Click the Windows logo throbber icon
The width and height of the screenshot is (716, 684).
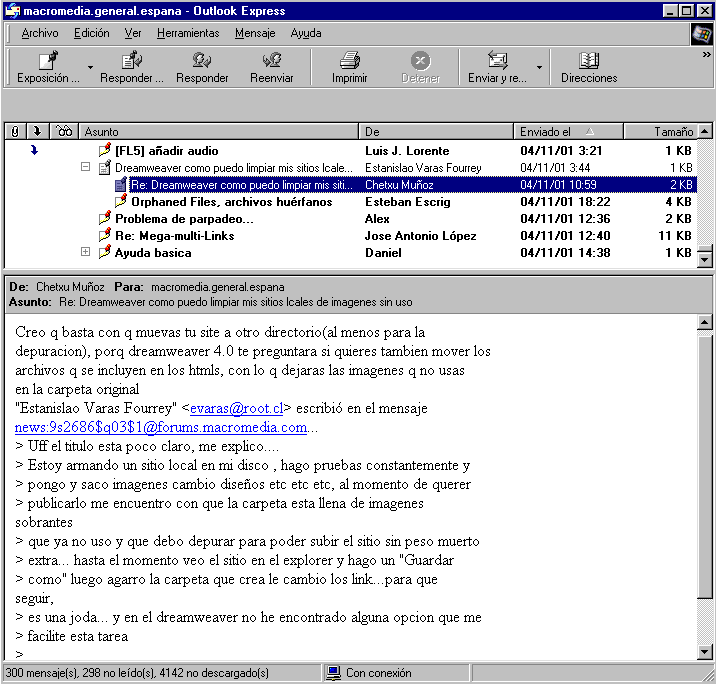tap(702, 34)
